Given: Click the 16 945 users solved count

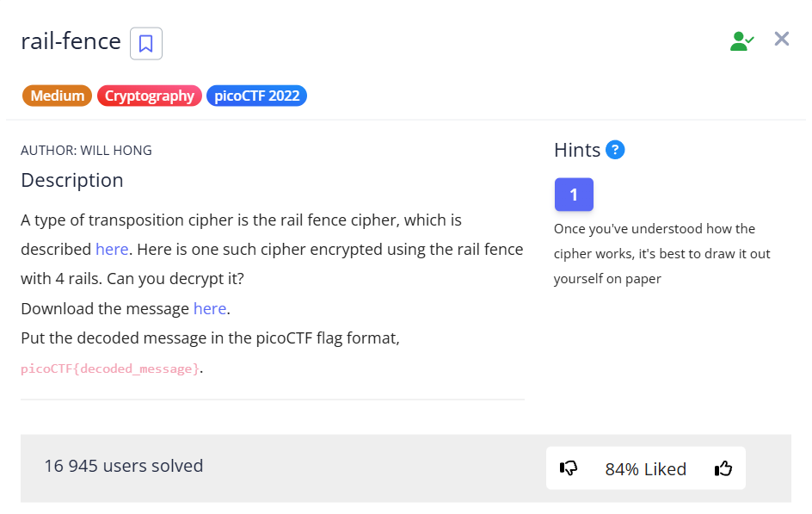Looking at the screenshot, I should 124,467.
